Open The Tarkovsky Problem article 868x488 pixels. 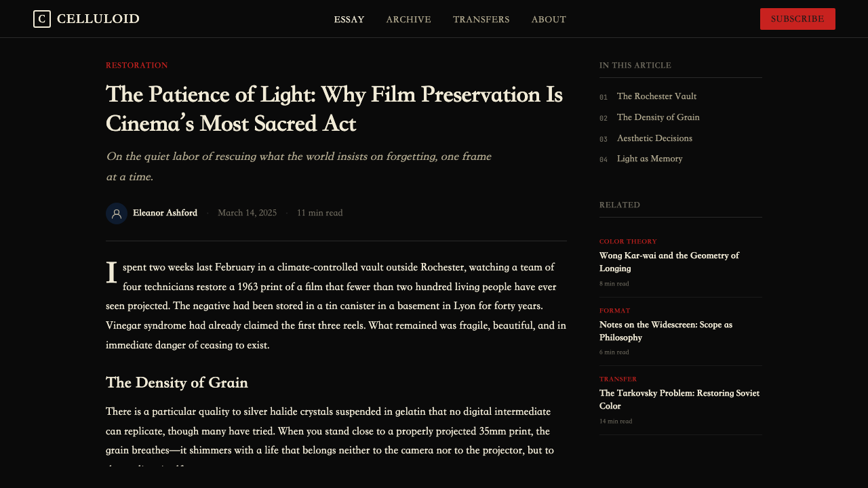[679, 399]
